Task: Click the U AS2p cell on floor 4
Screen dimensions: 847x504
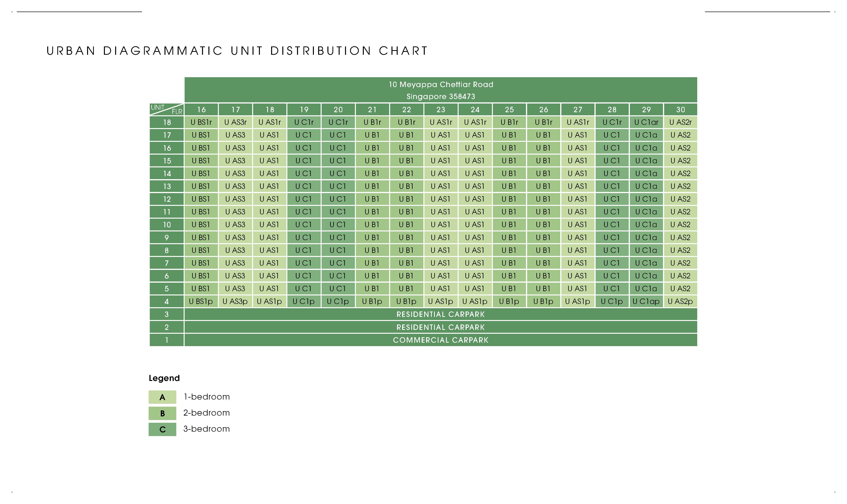Action: [680, 301]
